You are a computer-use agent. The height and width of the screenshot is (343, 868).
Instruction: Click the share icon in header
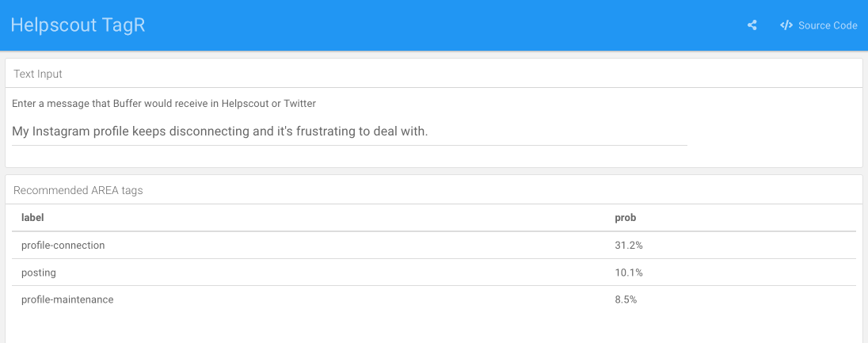(752, 25)
